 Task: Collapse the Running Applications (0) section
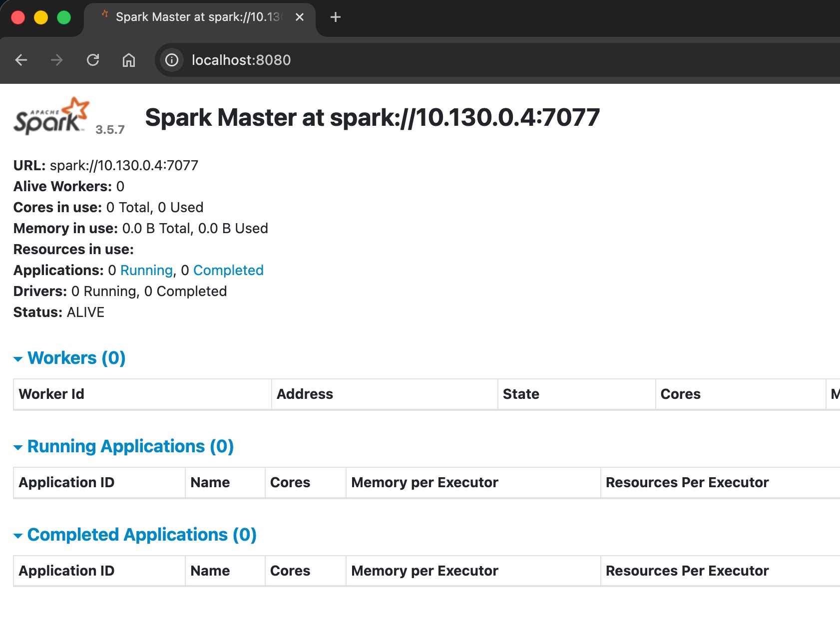(124, 446)
